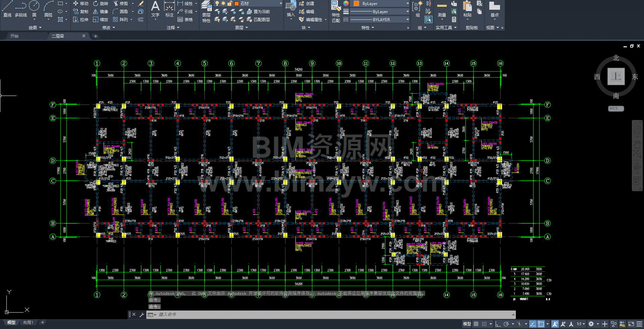Open the 石材 layer dropdown list
The image size is (644, 329).
pos(281,3)
